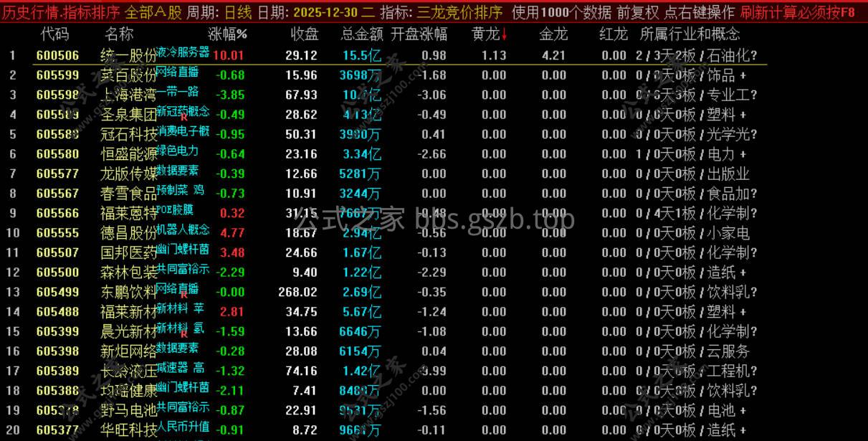Image resolution: width=868 pixels, height=441 pixels.
Task: Select the 圣泉集团 stock name
Action: (129, 115)
